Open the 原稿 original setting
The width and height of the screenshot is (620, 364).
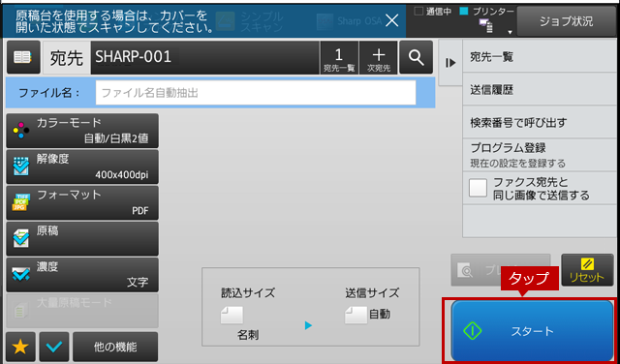(82, 239)
